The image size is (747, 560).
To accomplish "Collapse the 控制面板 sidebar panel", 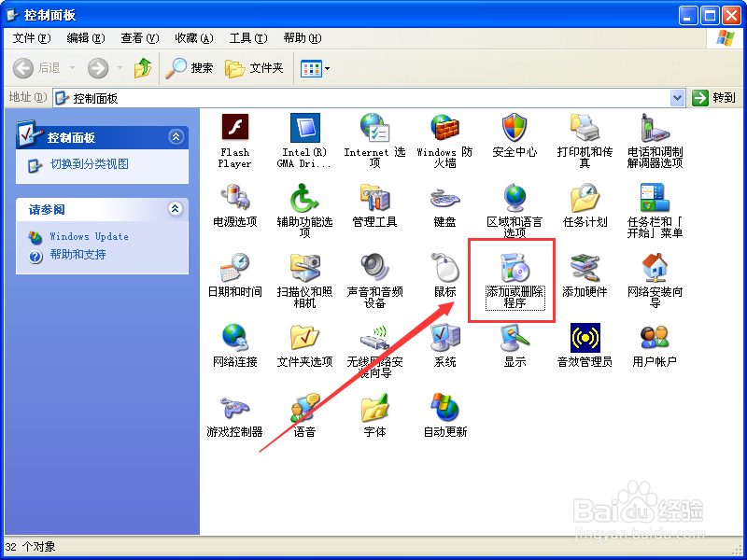I will pyautogui.click(x=176, y=137).
